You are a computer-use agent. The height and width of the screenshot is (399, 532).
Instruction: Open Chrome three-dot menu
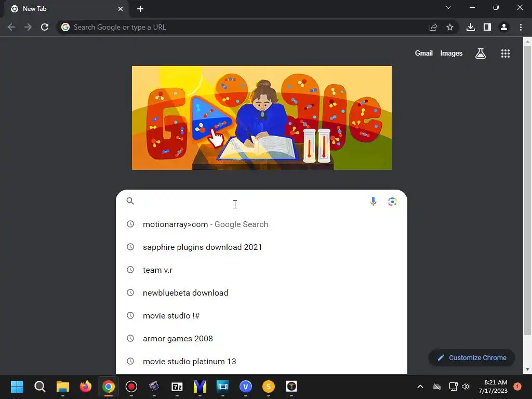521,27
